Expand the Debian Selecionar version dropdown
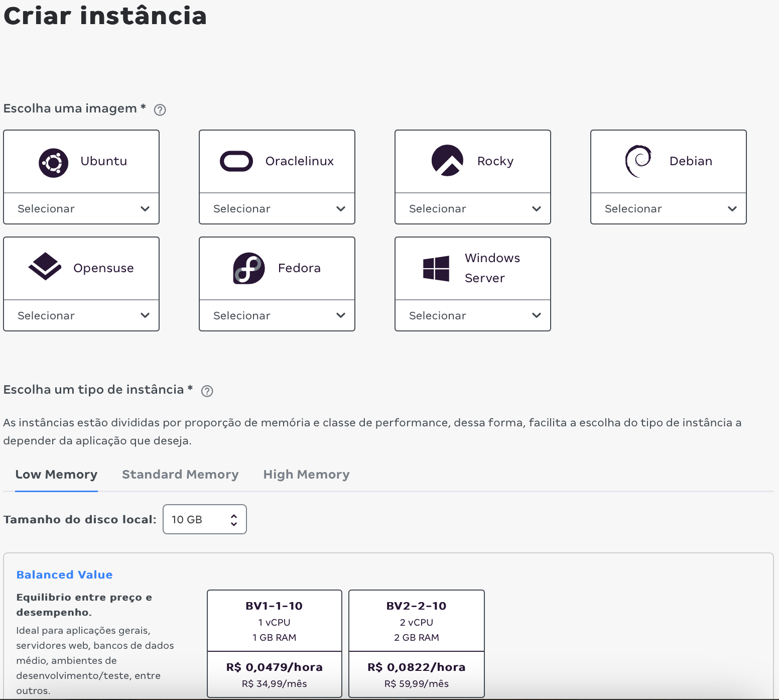The height and width of the screenshot is (700, 779). [669, 208]
